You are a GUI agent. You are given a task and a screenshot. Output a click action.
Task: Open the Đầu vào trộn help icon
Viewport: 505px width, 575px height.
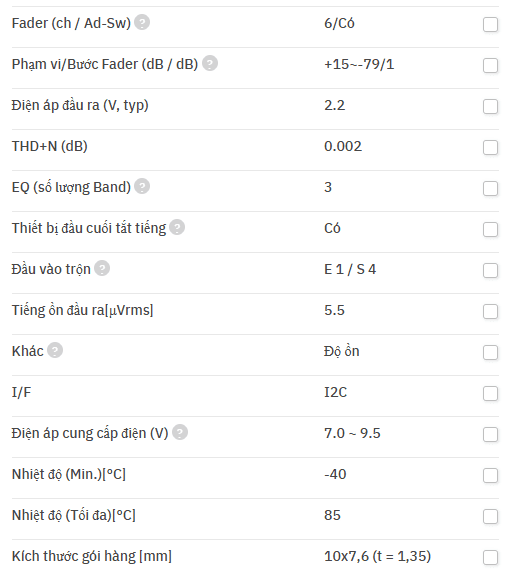[x=102, y=268]
